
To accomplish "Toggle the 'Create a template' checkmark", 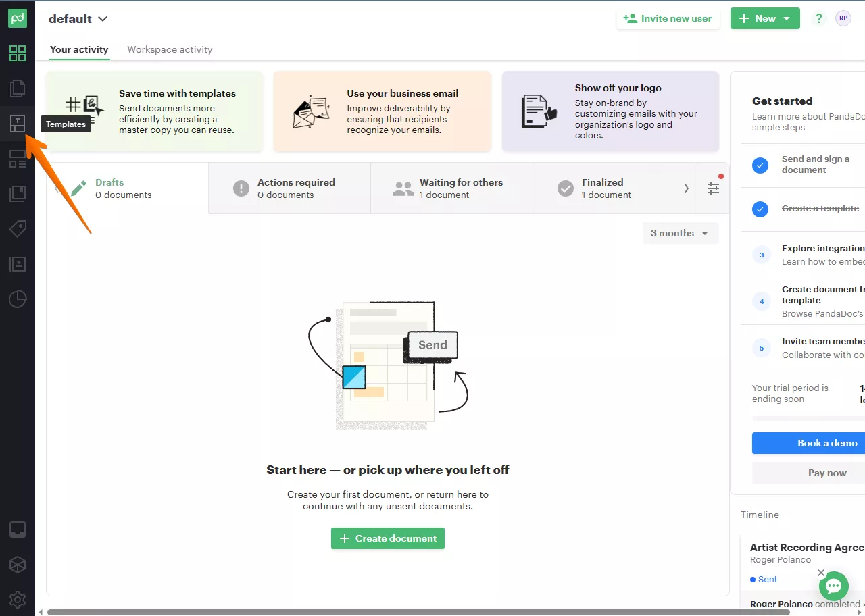I will tap(760, 209).
